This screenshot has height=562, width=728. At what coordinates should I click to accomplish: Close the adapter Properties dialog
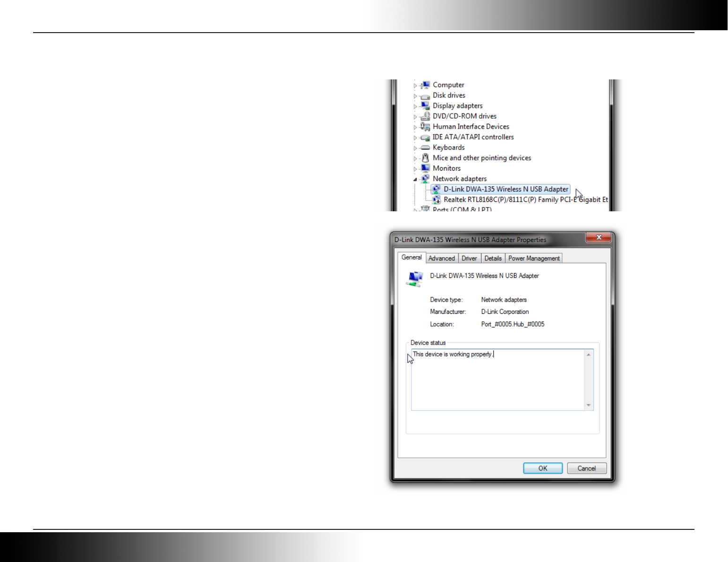click(599, 237)
